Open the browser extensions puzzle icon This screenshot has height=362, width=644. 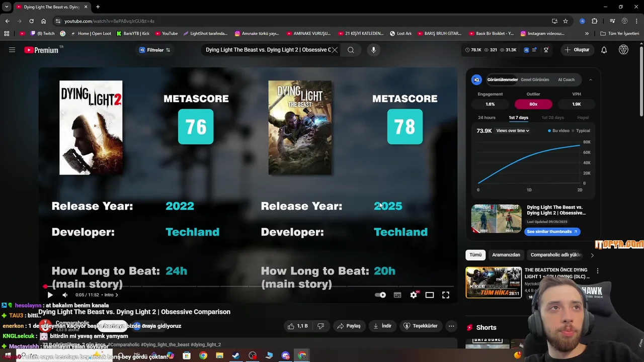594,21
